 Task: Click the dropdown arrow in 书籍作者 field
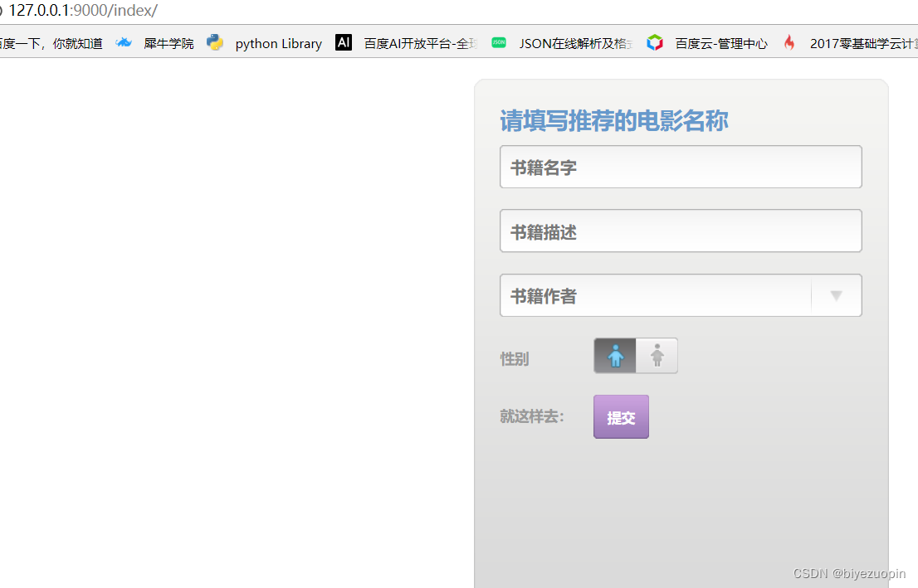pyautogui.click(x=836, y=296)
